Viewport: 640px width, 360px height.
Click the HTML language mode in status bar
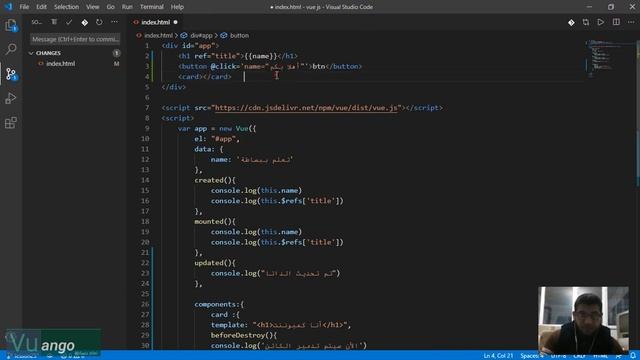tap(600, 356)
